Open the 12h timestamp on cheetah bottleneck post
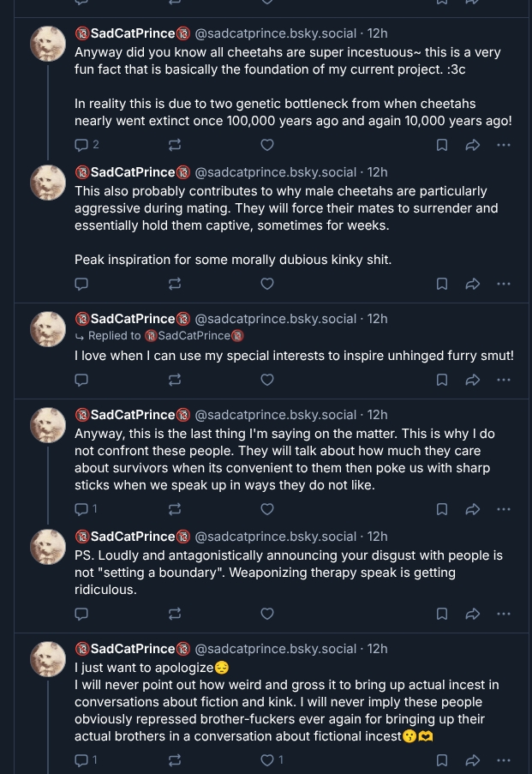The height and width of the screenshot is (774, 532). pos(378,33)
